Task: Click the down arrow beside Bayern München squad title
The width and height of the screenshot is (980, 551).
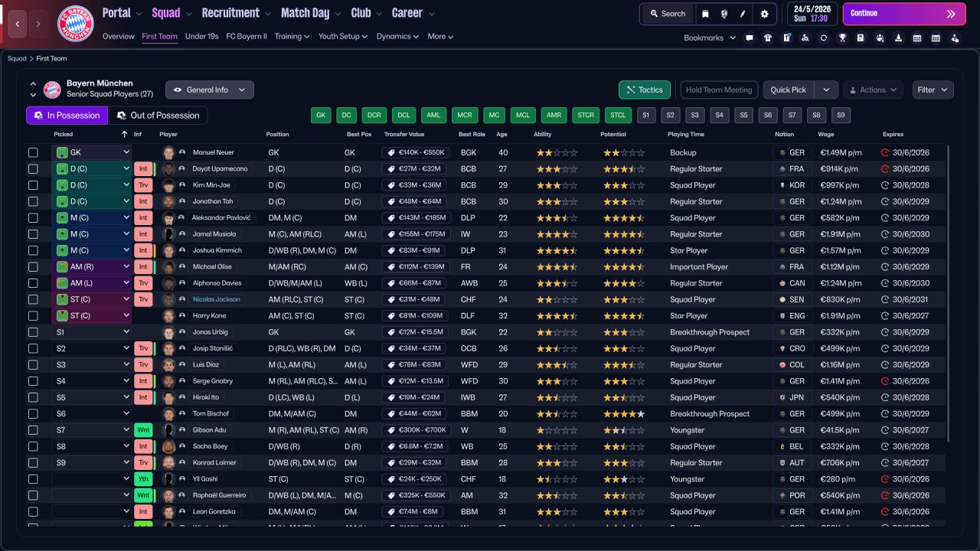Action: click(x=33, y=95)
